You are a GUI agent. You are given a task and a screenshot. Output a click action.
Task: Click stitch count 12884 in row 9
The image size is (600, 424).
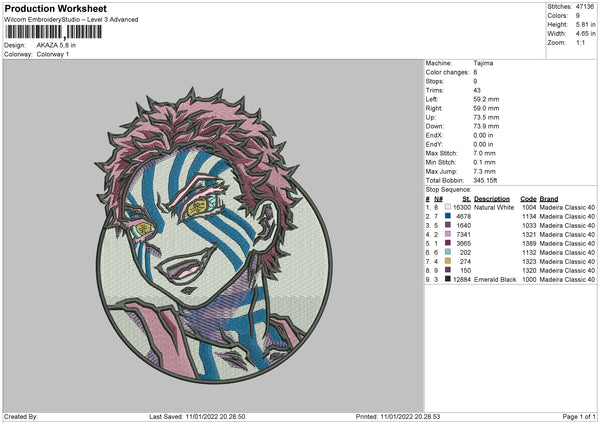(462, 279)
